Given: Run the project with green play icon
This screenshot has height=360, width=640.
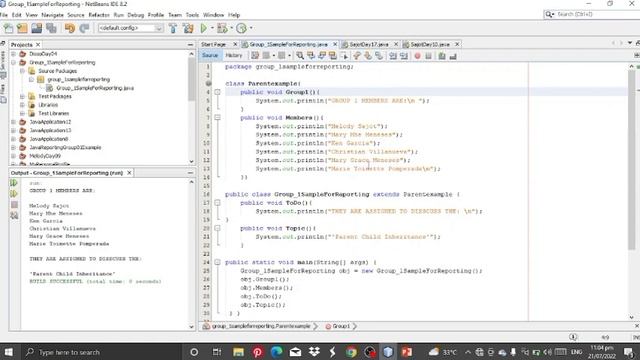Looking at the screenshot, I should click(204, 28).
